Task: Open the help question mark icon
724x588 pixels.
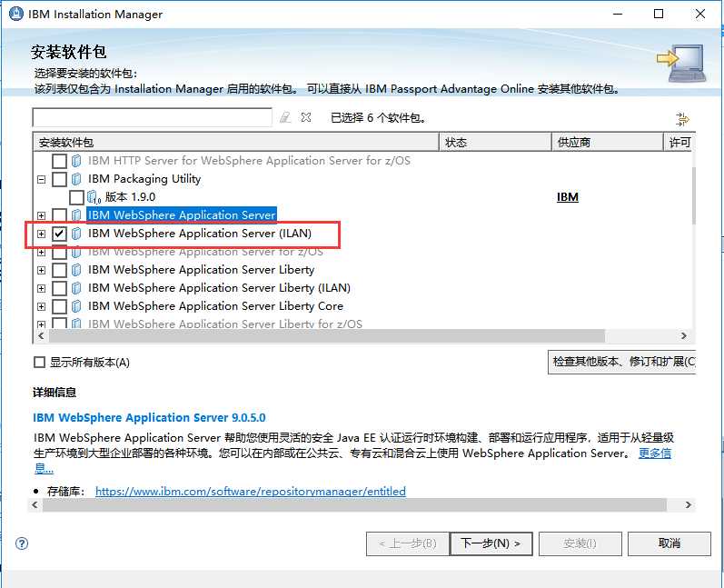Action: coord(22,543)
